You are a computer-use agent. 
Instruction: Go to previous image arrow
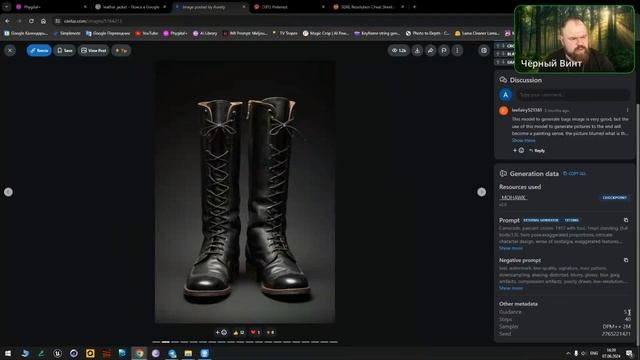(8, 192)
